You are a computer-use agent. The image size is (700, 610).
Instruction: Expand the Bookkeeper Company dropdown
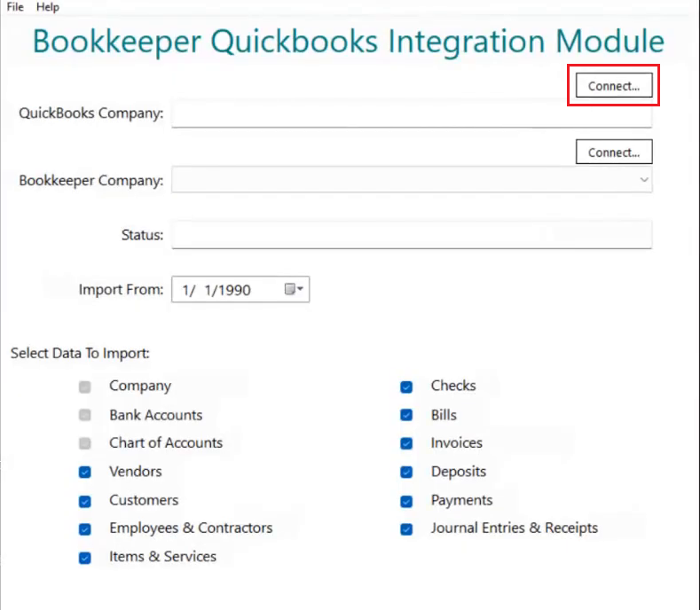643,180
